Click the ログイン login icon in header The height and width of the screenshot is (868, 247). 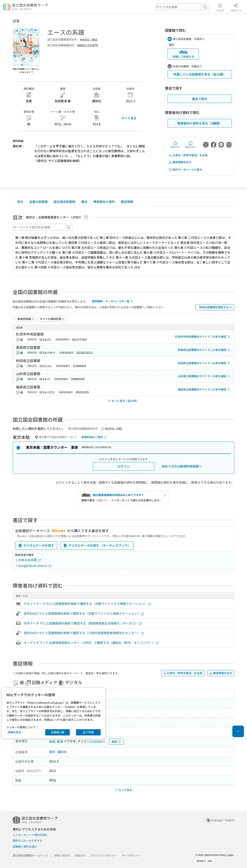pos(236,7)
